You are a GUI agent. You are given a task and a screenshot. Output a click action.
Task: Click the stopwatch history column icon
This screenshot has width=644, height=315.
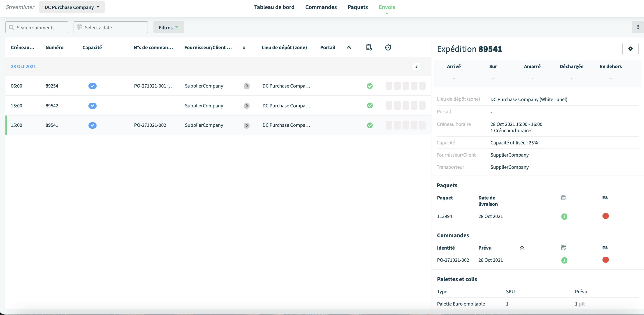tap(388, 47)
